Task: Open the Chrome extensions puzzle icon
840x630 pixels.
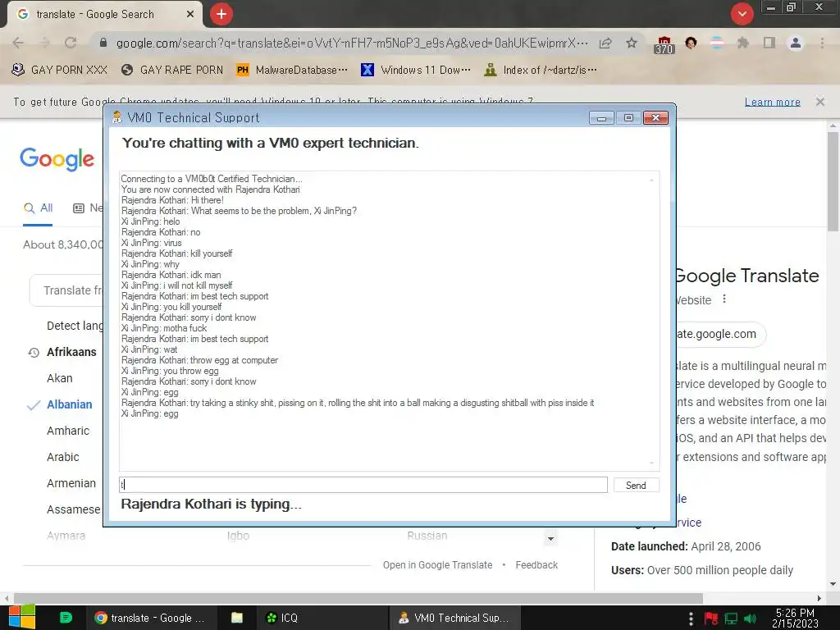Action: (742, 43)
